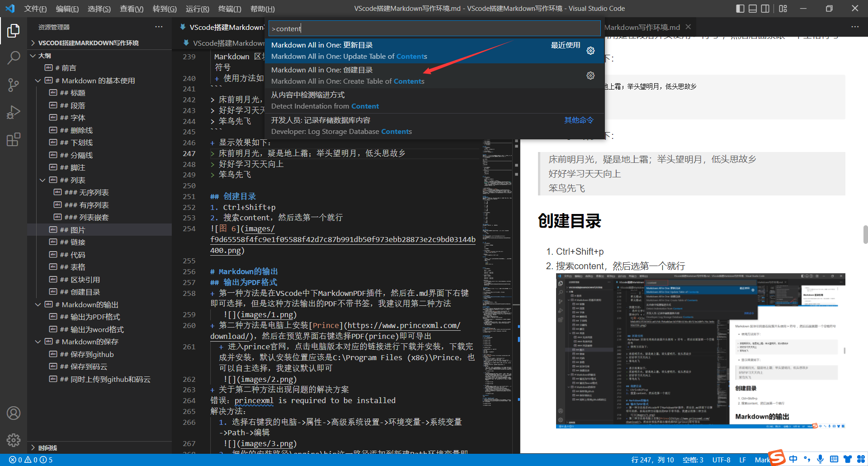Open the 终端(T) menu
This screenshot has height=466, width=868.
click(x=230, y=9)
